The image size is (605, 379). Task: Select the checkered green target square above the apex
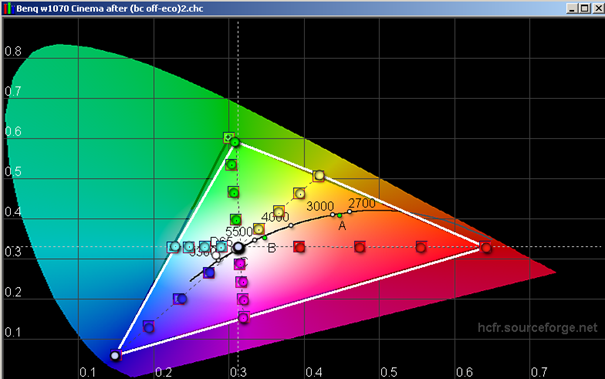229,137
